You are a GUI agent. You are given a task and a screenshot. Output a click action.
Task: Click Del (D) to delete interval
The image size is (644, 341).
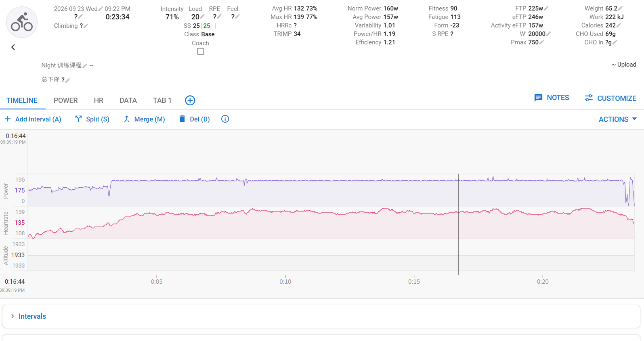[194, 119]
